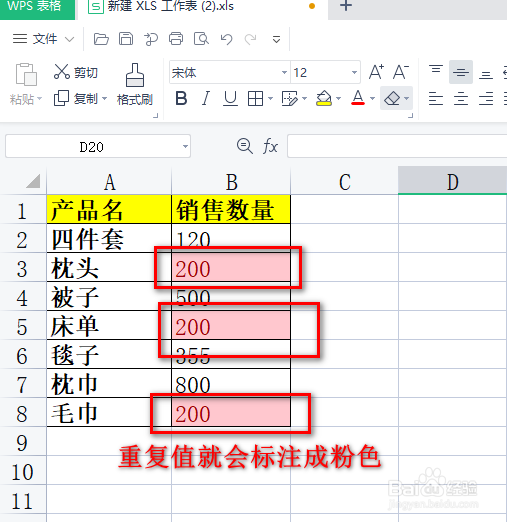Viewport: 507px width, 522px height.
Task: Toggle Italic formatting
Action: coord(206,99)
